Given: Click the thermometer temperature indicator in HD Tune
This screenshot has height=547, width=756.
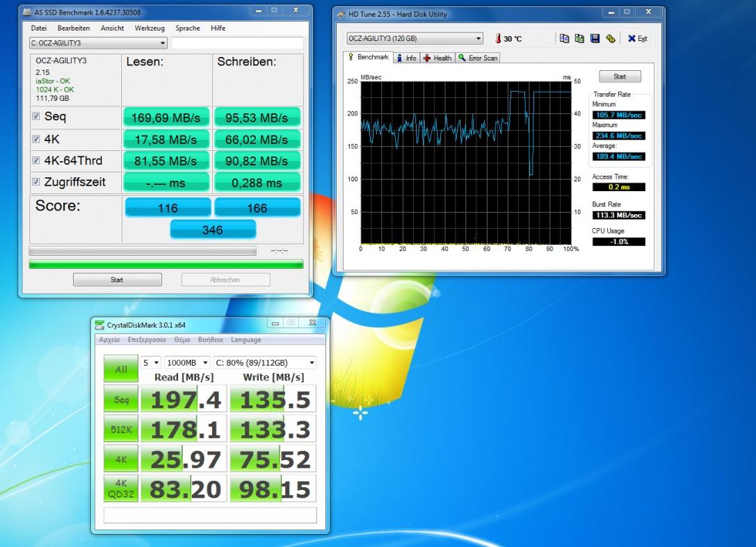Looking at the screenshot, I should coord(498,39).
